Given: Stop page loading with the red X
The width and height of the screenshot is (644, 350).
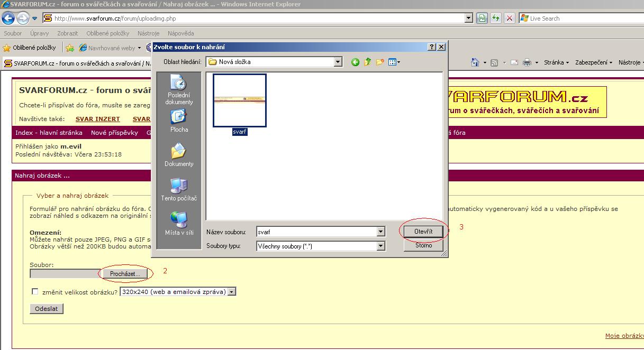Looking at the screenshot, I should coord(510,18).
